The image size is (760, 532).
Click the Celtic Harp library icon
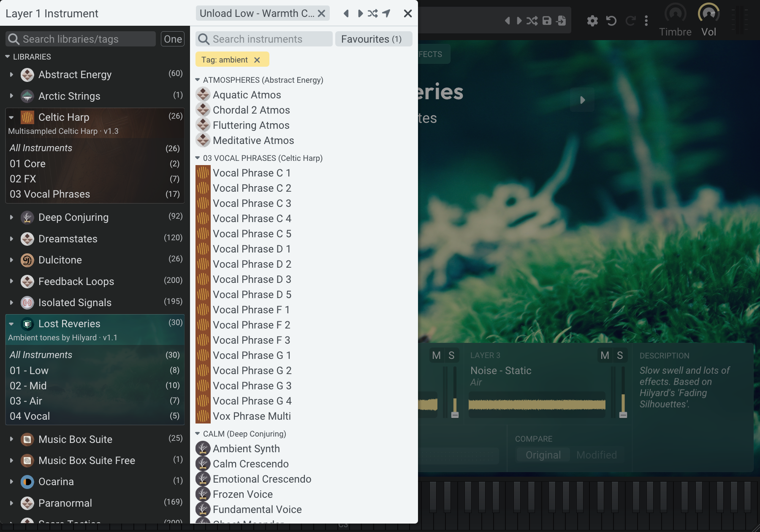[27, 117]
